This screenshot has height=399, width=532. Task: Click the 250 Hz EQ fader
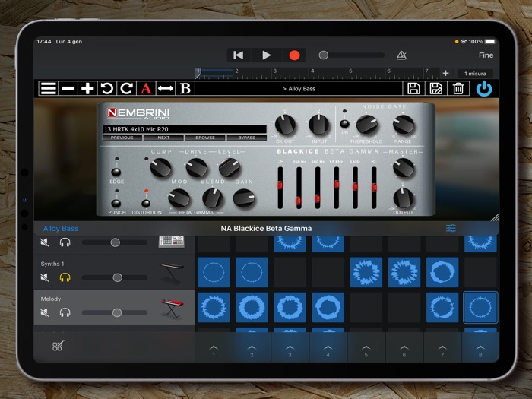299,188
